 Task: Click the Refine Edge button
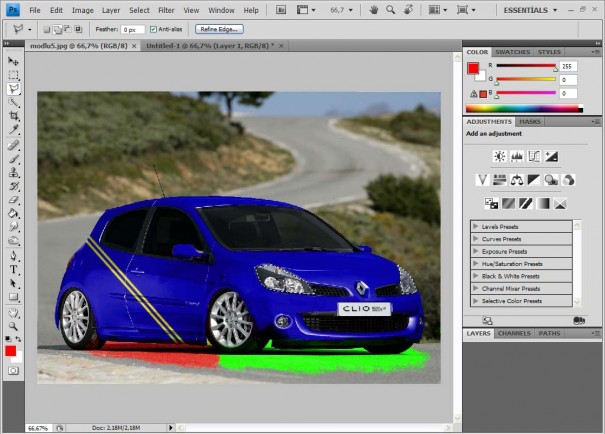219,29
